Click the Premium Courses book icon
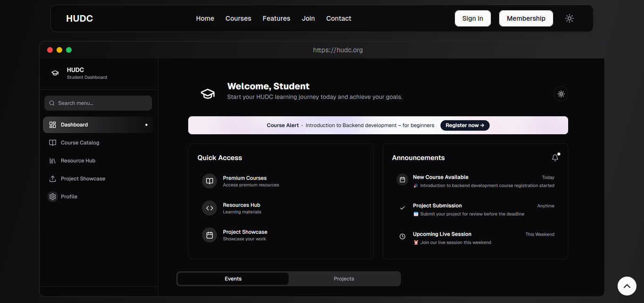 (209, 181)
